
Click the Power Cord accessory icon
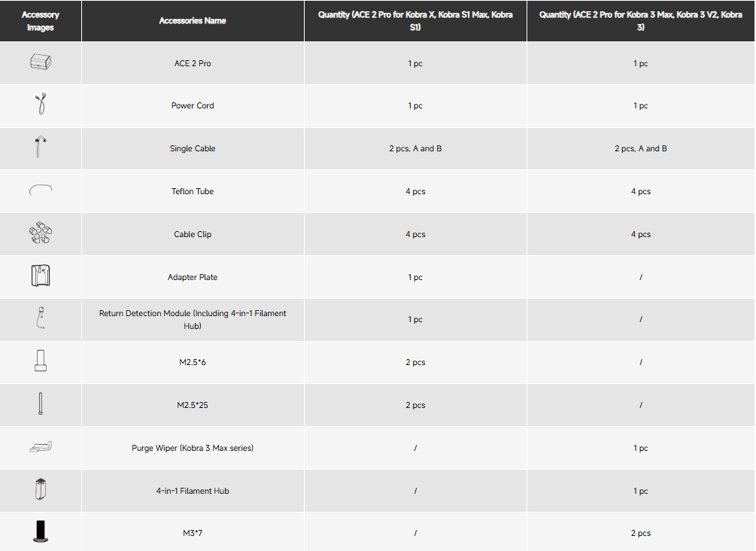(x=41, y=104)
